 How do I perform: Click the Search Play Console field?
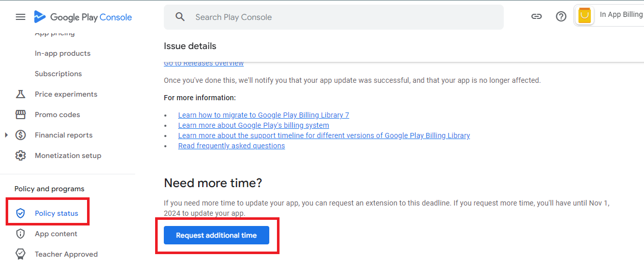pyautogui.click(x=338, y=17)
